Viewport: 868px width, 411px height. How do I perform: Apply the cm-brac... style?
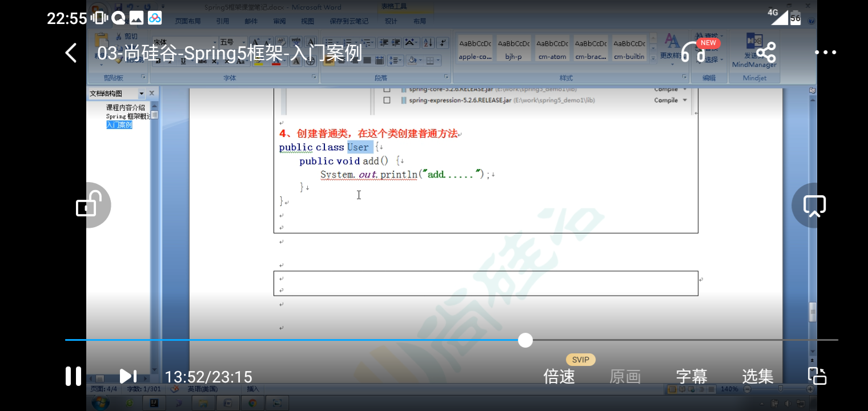[x=590, y=49]
